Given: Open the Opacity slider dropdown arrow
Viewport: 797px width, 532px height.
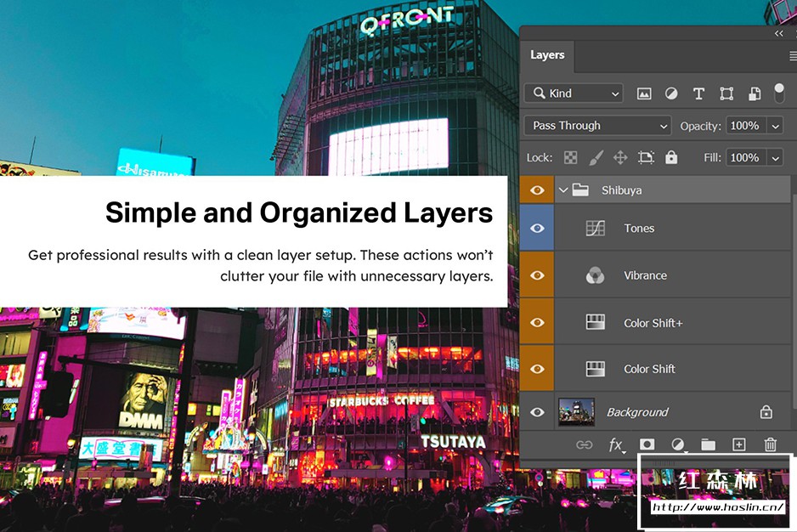Looking at the screenshot, I should (x=775, y=126).
